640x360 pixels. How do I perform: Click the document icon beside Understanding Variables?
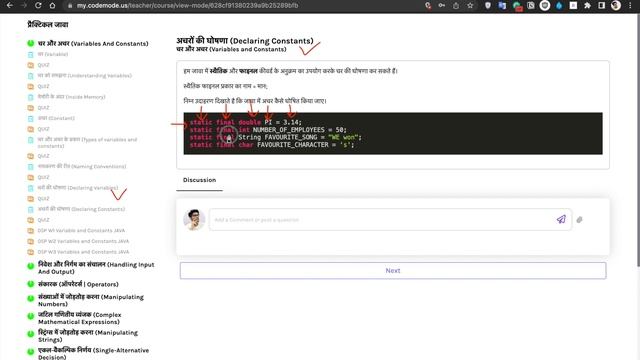coord(31,76)
